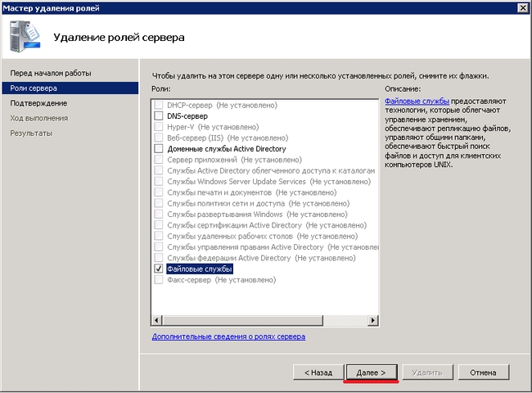Select the Файловые службы role row

200,269
